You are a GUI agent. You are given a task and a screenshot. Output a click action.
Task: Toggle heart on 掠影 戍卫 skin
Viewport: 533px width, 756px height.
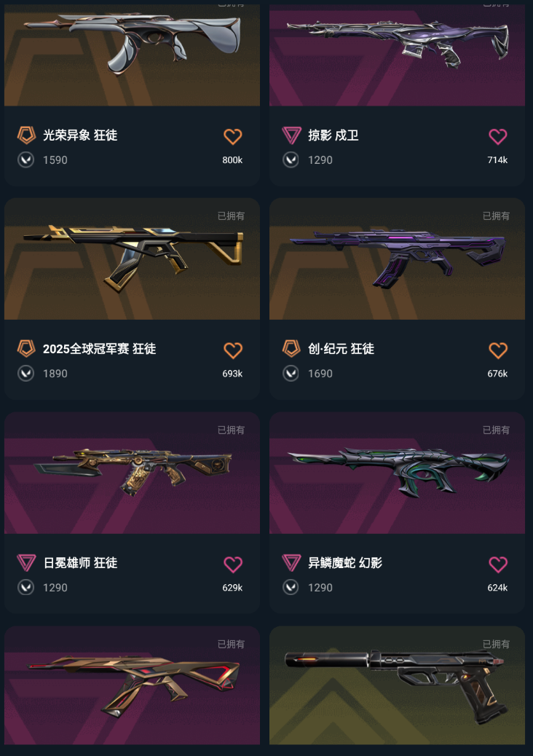click(x=498, y=137)
